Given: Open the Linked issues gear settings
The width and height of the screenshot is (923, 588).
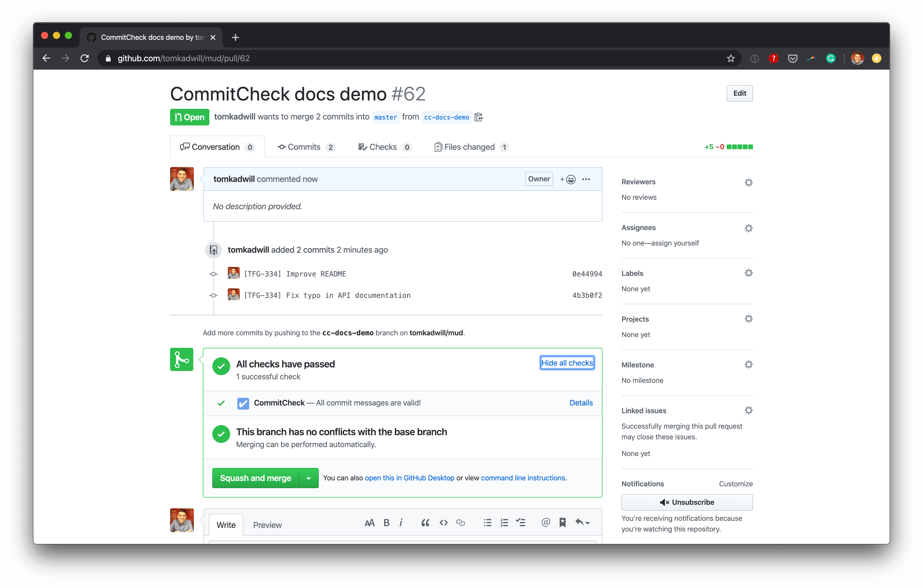Looking at the screenshot, I should click(748, 410).
